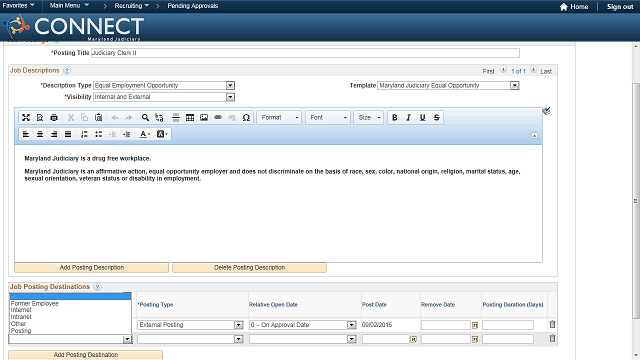Click Sign out
Image resolution: width=640 pixels, height=360 pixels.
click(620, 7)
